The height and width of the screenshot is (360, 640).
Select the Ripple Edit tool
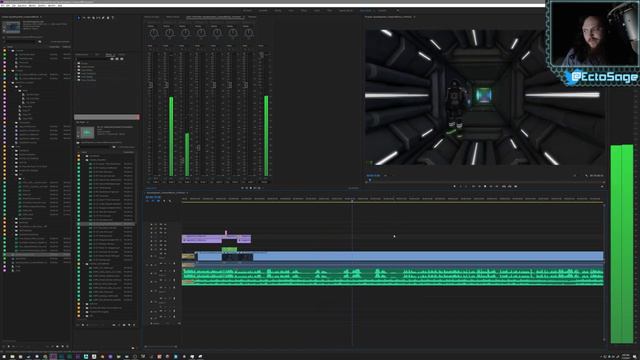tap(89, 18)
